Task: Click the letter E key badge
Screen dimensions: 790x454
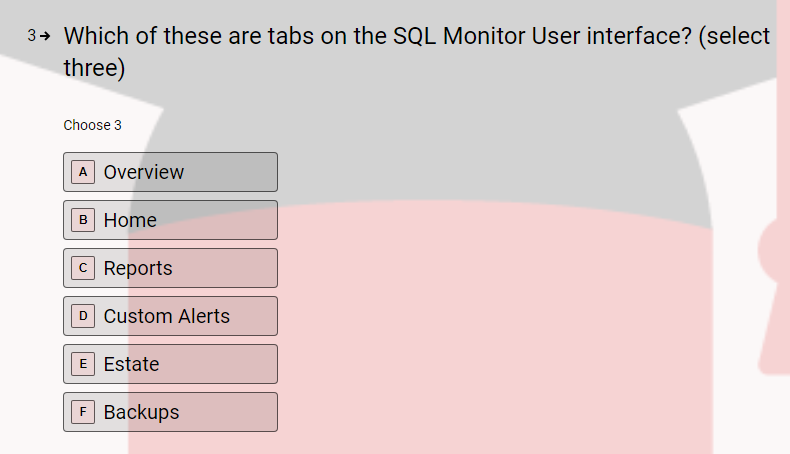Action: (83, 364)
